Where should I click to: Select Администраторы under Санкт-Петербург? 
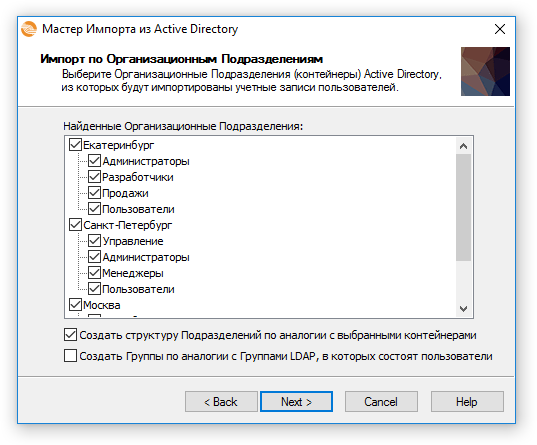point(146,257)
